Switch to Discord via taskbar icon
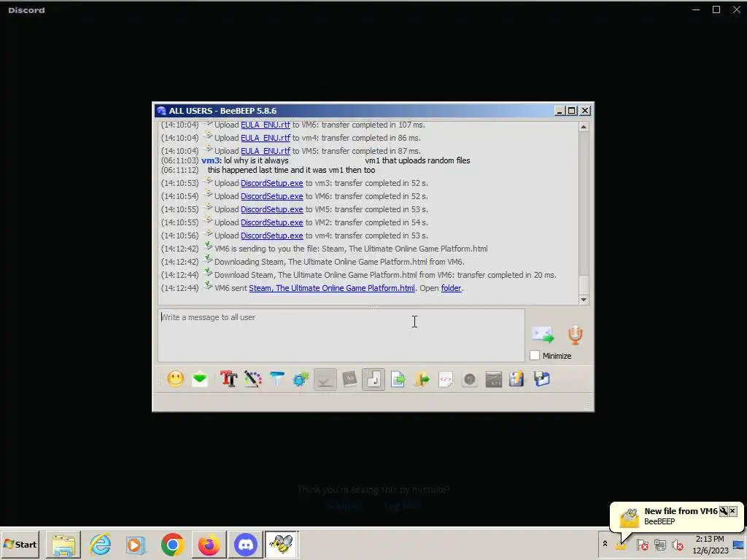747x560 pixels. click(245, 544)
